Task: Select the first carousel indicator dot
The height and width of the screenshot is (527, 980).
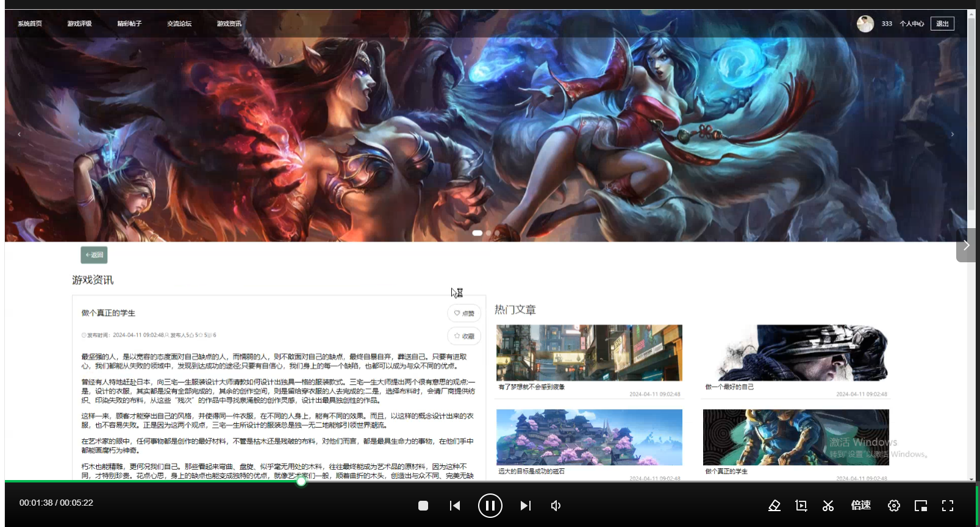Action: tap(477, 233)
